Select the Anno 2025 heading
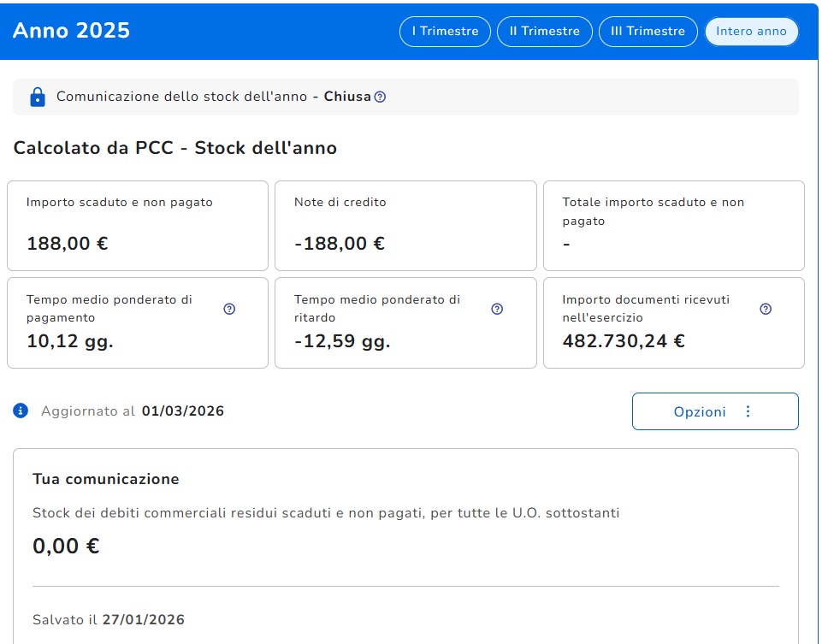This screenshot has width=828, height=644. [x=71, y=31]
